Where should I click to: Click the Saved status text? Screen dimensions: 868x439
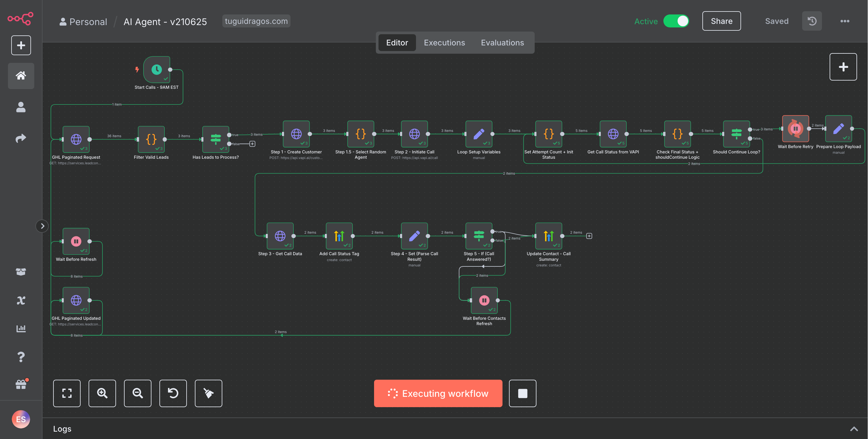tap(777, 21)
